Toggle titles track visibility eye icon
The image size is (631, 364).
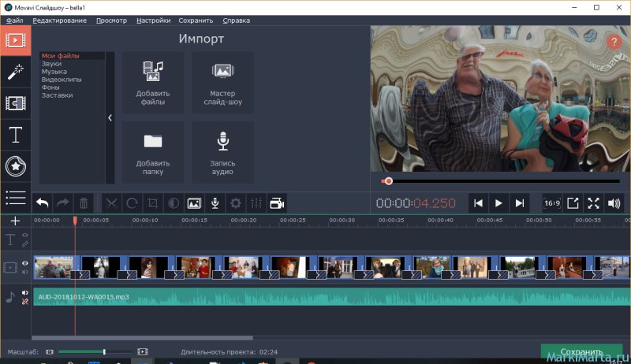coord(25,236)
